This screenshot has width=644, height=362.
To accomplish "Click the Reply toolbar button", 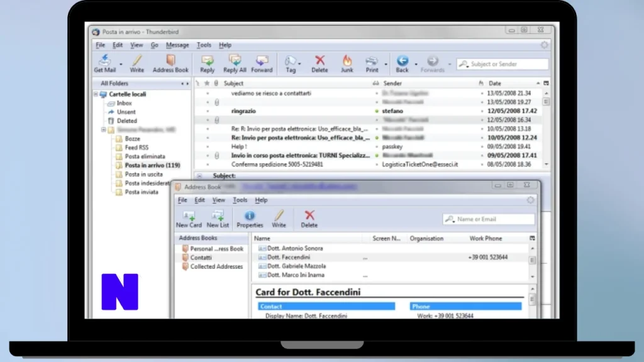I will coord(208,64).
